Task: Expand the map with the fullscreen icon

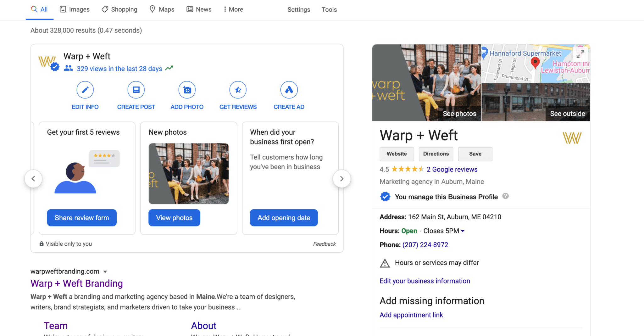Action: [580, 54]
